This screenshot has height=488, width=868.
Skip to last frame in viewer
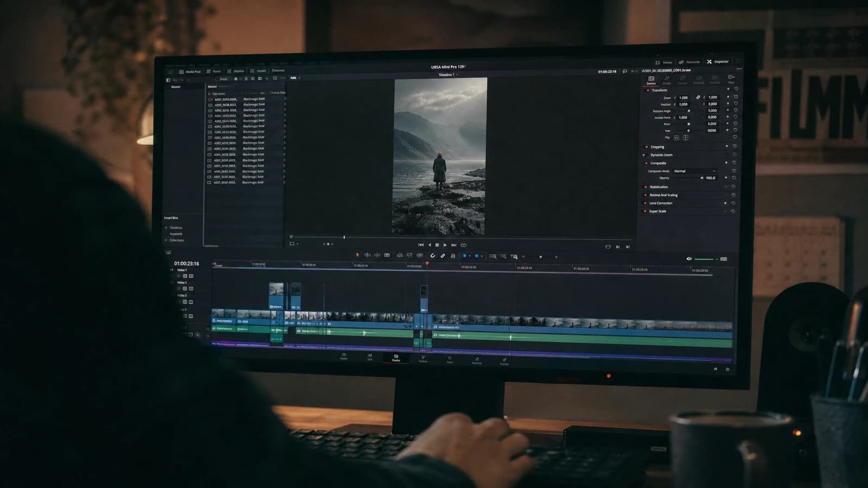(454, 245)
